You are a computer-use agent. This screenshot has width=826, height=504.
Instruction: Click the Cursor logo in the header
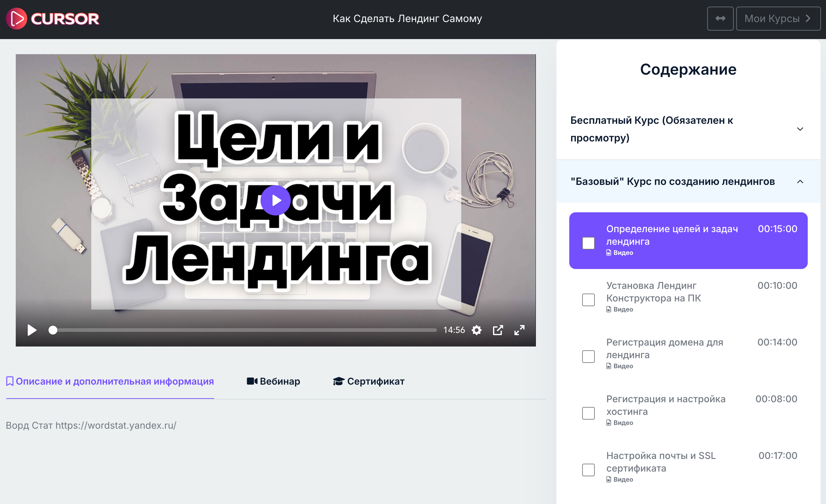(53, 19)
